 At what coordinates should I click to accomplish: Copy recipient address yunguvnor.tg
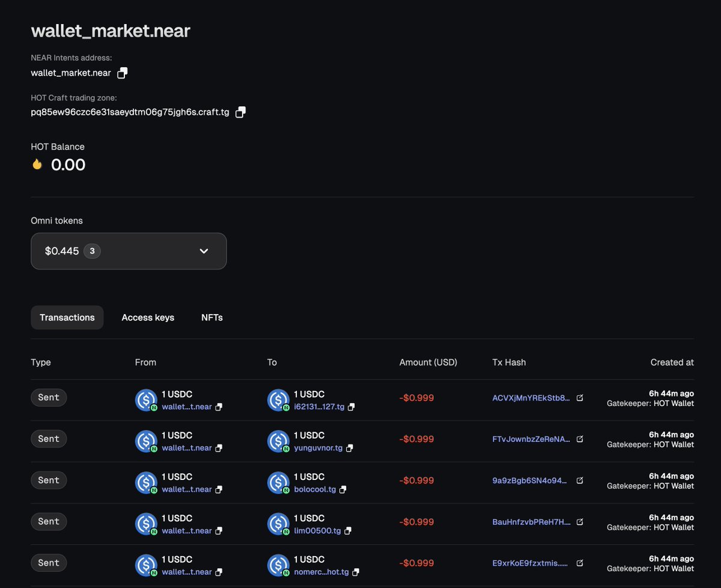point(349,448)
